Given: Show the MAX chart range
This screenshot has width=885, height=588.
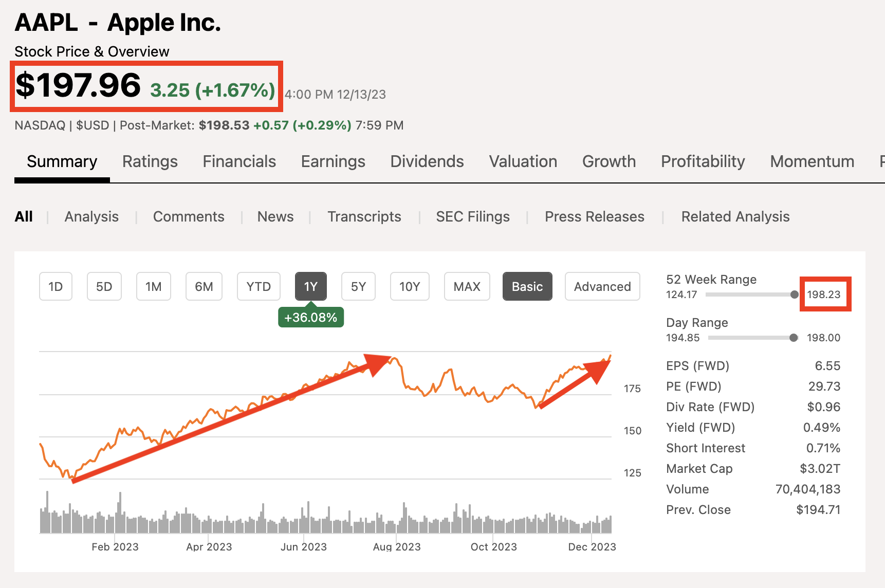Looking at the screenshot, I should click(467, 286).
